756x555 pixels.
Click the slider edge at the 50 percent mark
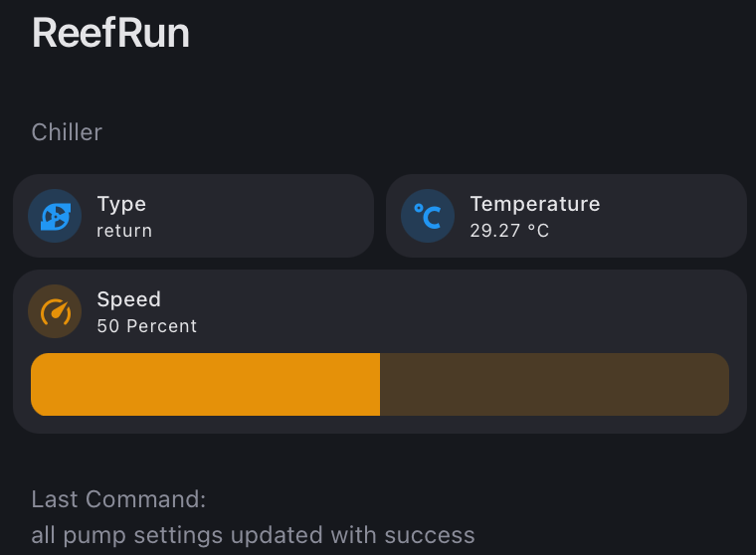point(379,384)
